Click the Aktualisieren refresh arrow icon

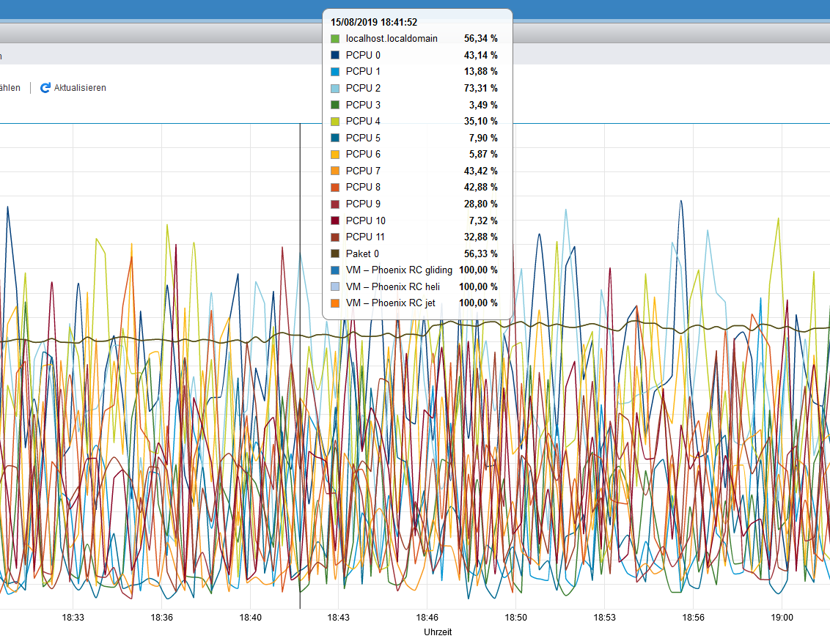click(45, 88)
